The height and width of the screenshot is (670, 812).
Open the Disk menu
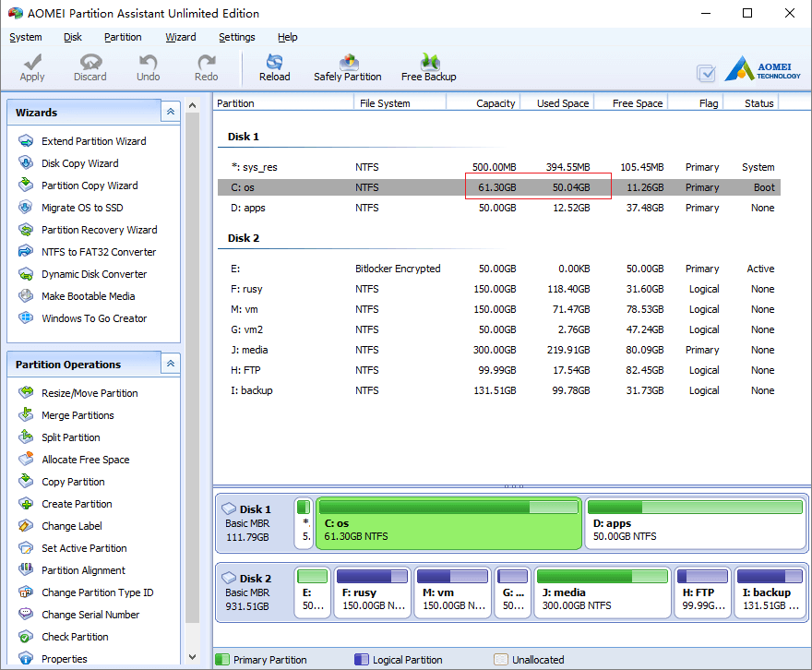point(73,37)
